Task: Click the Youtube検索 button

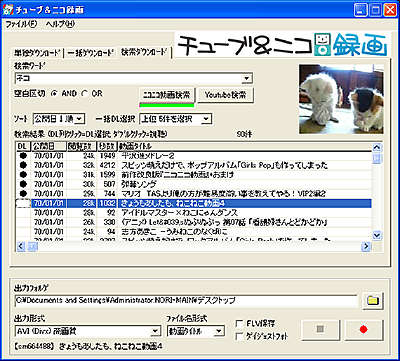Action: (x=225, y=95)
